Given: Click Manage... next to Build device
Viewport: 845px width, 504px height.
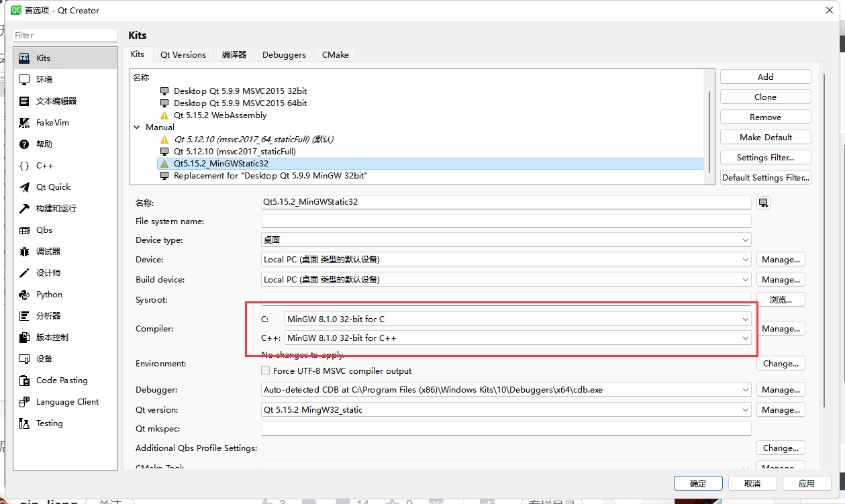Looking at the screenshot, I should point(781,280).
